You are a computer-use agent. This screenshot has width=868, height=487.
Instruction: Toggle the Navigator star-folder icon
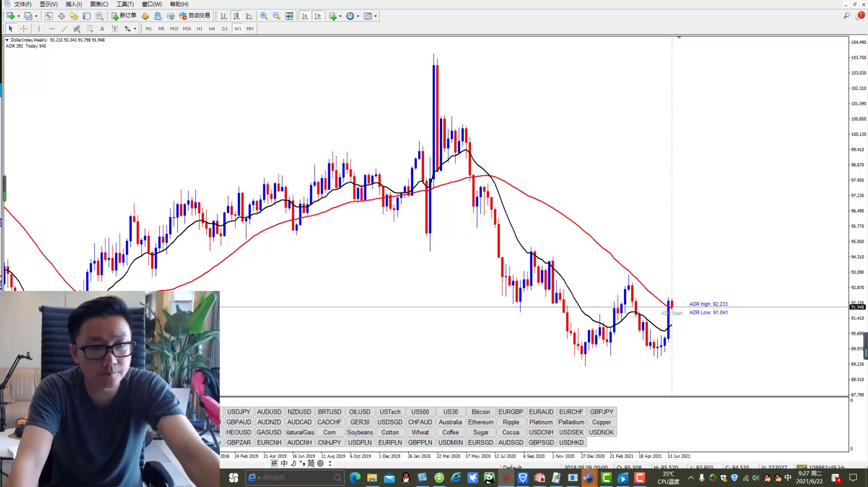coord(74,16)
